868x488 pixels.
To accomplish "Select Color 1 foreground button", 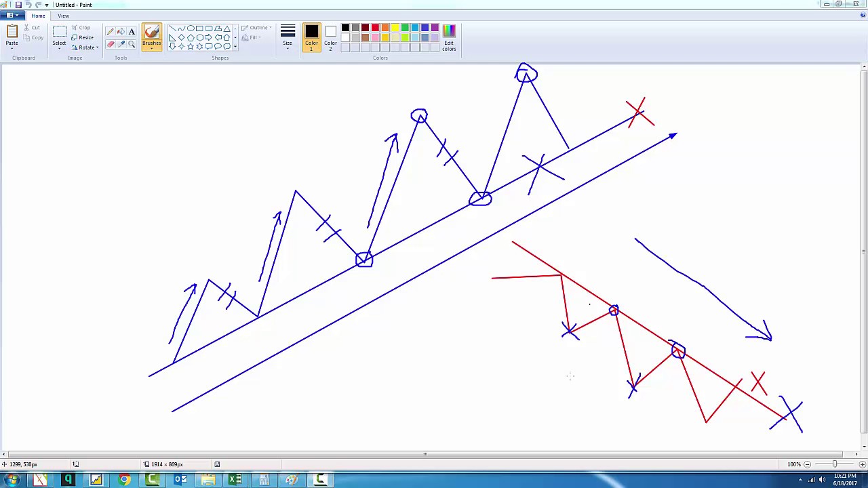I will point(311,37).
